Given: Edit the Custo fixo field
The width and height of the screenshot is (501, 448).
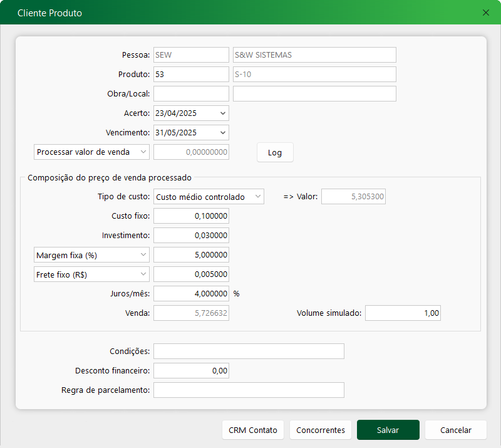Looking at the screenshot, I should 191,216.
